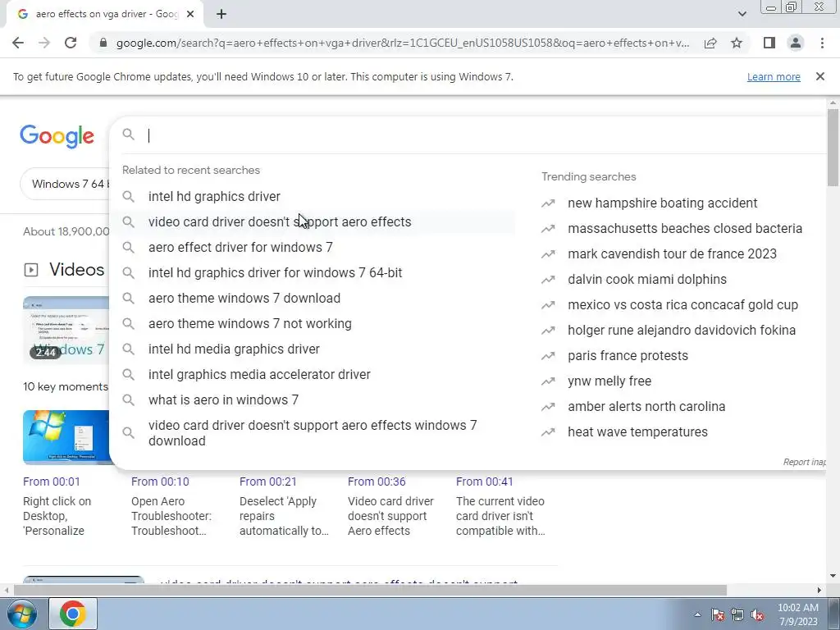Open the tab search dropdown arrow
The image size is (840, 630).
[742, 15]
